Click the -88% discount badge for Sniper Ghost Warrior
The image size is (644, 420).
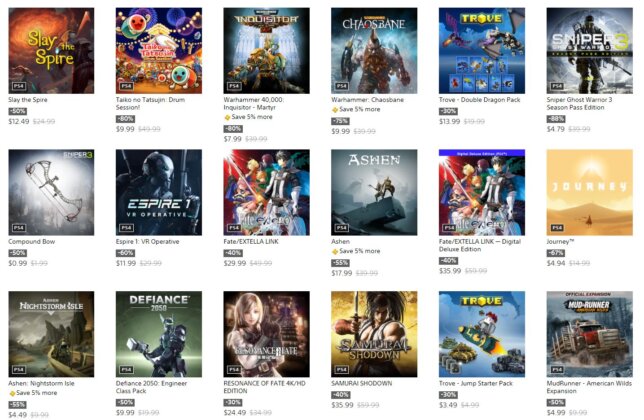[x=556, y=119]
